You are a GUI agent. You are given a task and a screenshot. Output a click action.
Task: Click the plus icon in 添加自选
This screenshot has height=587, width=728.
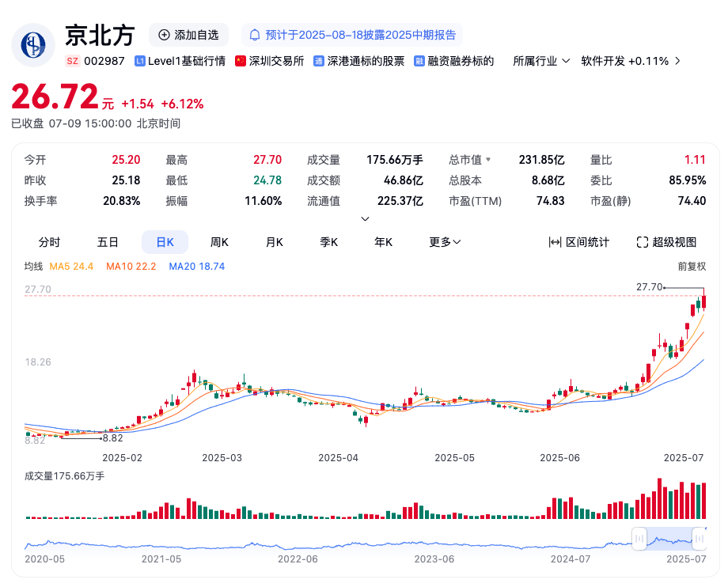164,35
